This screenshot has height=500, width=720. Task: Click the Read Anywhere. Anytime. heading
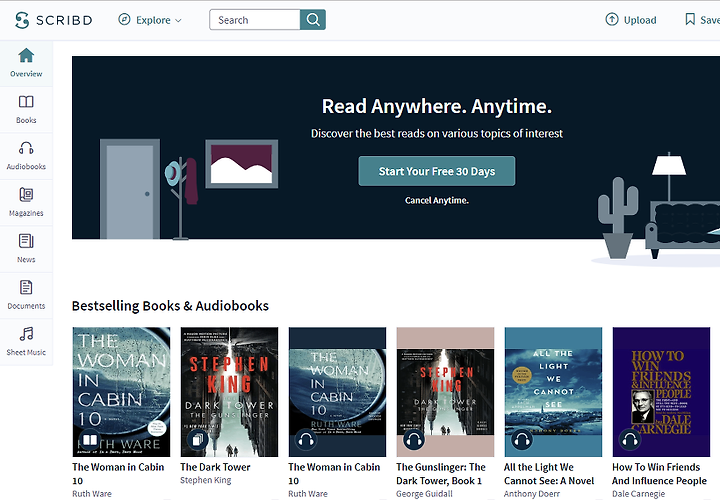[437, 107]
